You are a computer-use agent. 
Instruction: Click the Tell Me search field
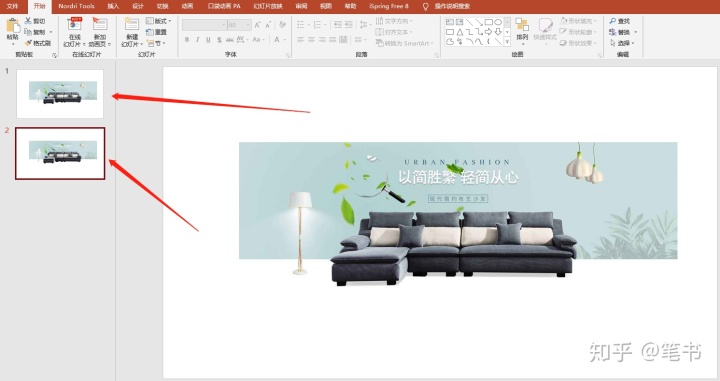click(x=452, y=6)
